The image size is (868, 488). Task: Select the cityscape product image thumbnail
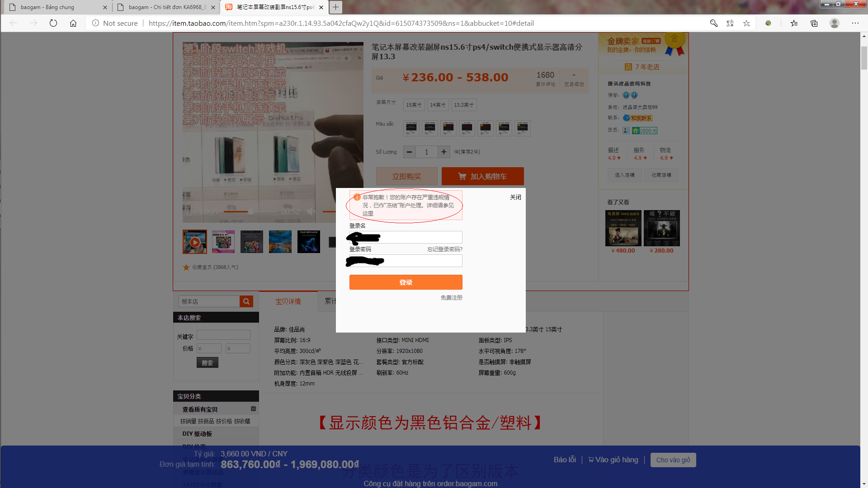tap(280, 242)
